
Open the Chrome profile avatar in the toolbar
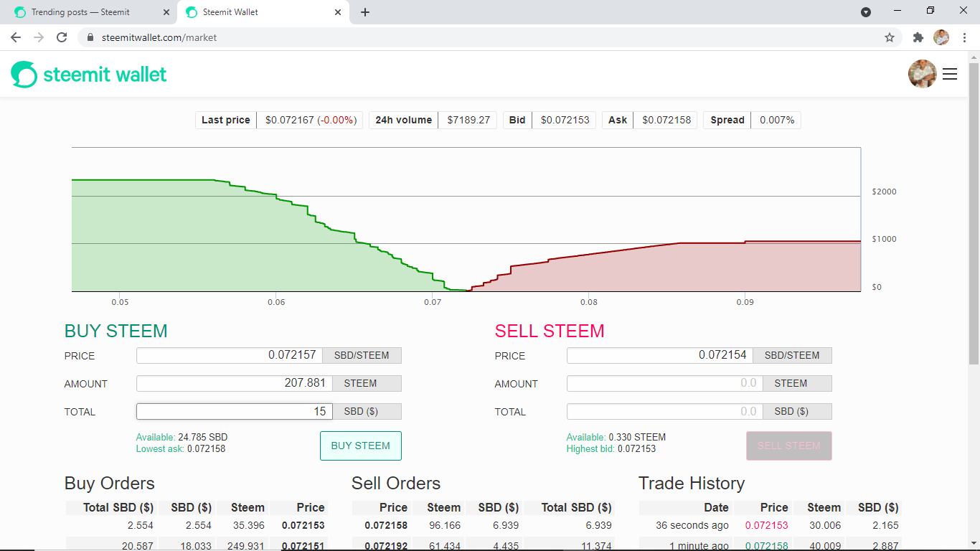click(x=941, y=37)
